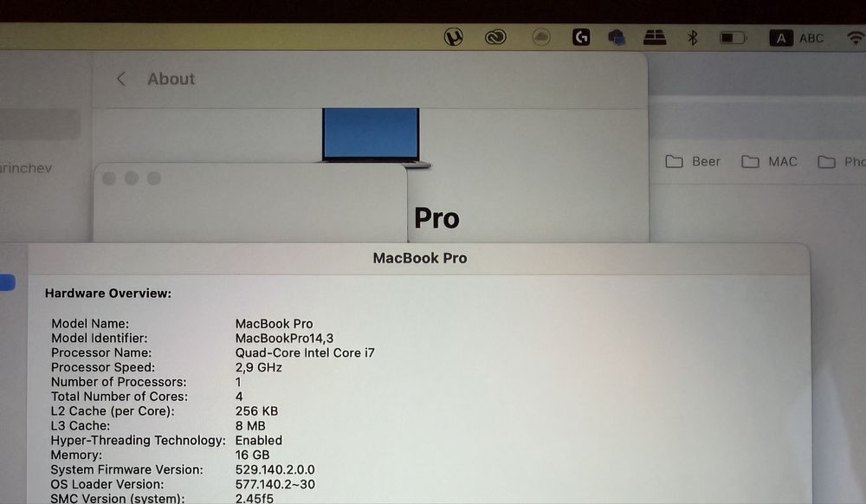This screenshot has height=504, width=866.
Task: Open the Logitech G menu bar icon
Action: [x=581, y=37]
